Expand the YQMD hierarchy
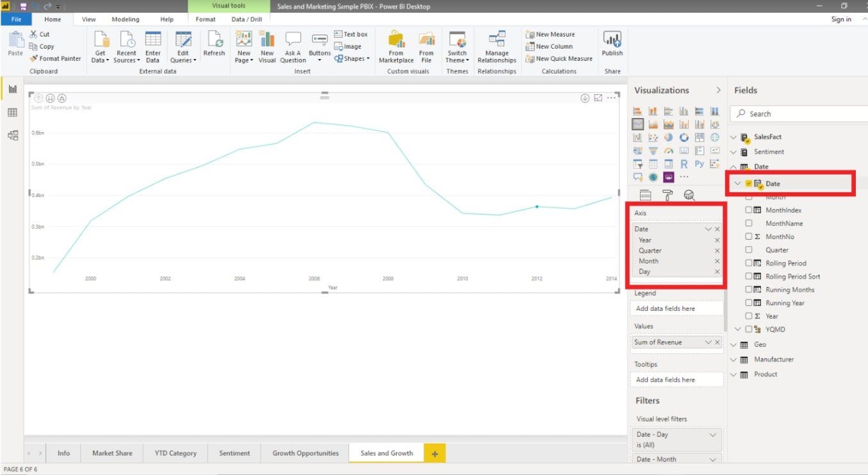The height and width of the screenshot is (475, 868). click(738, 329)
